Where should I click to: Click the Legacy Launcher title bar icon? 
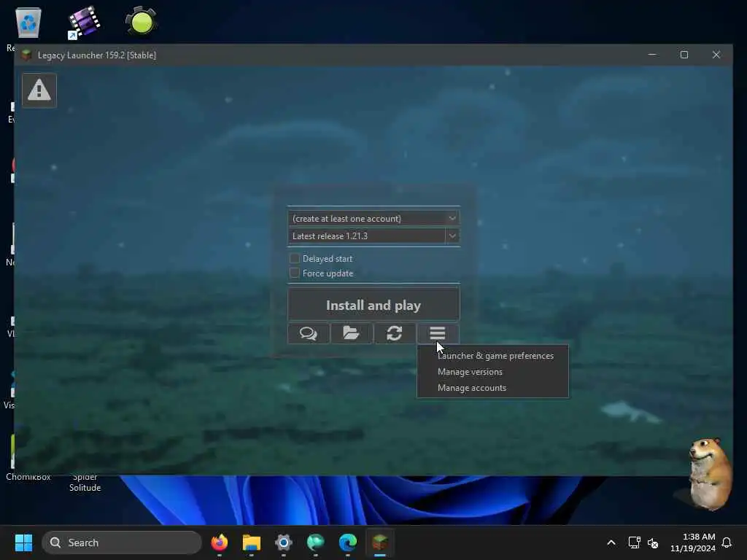[26, 55]
